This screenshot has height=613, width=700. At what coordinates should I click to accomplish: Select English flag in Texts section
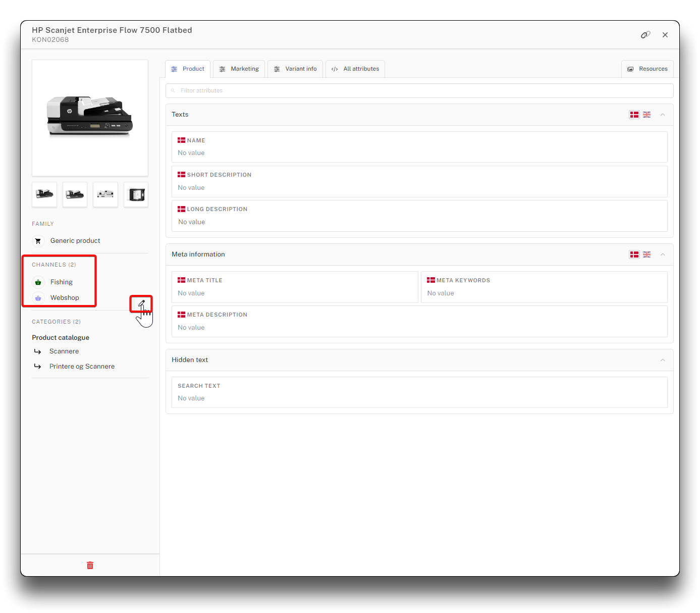point(647,115)
